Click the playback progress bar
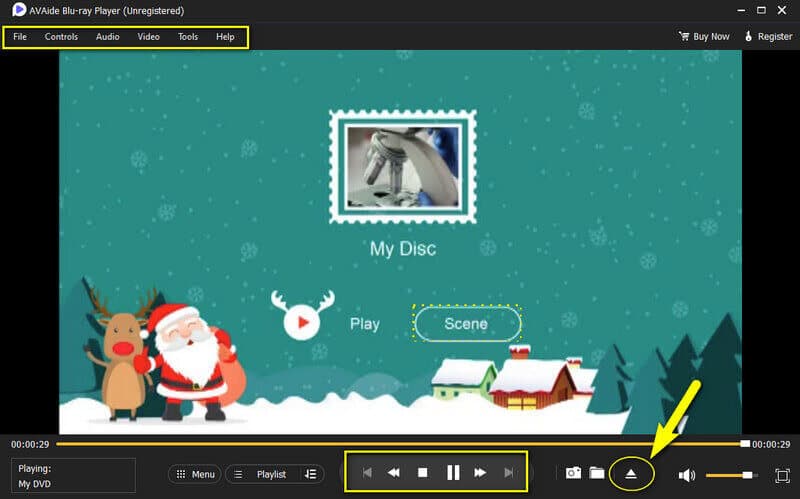 pyautogui.click(x=403, y=444)
